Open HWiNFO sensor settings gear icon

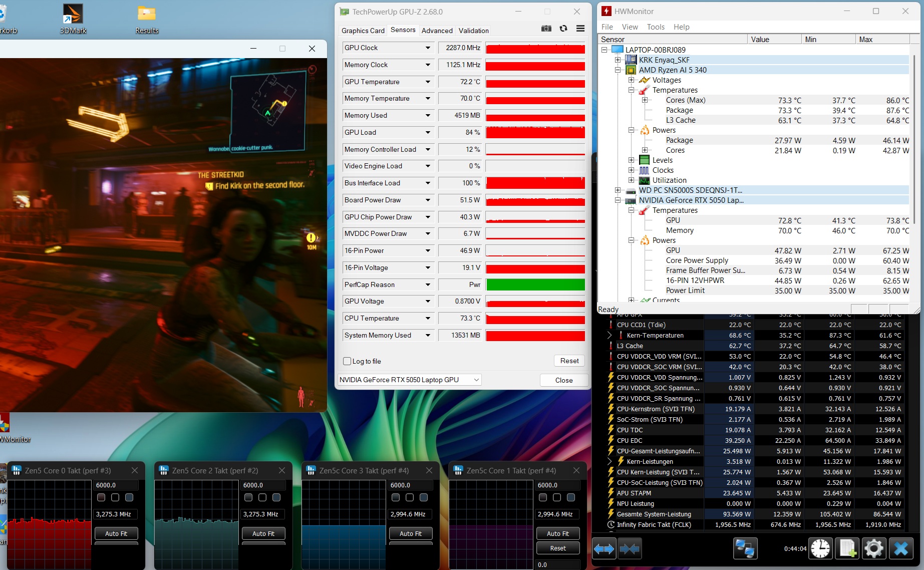point(874,549)
